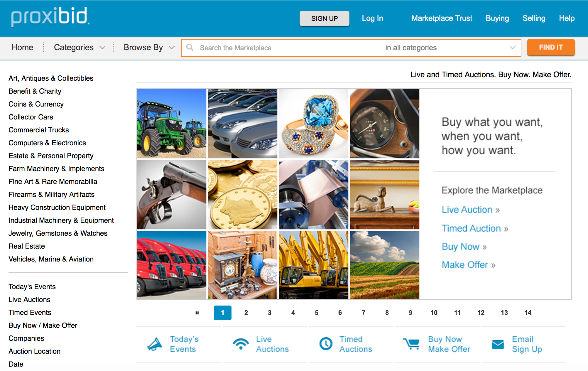Open the Marketplace Trust menu item

pyautogui.click(x=442, y=18)
